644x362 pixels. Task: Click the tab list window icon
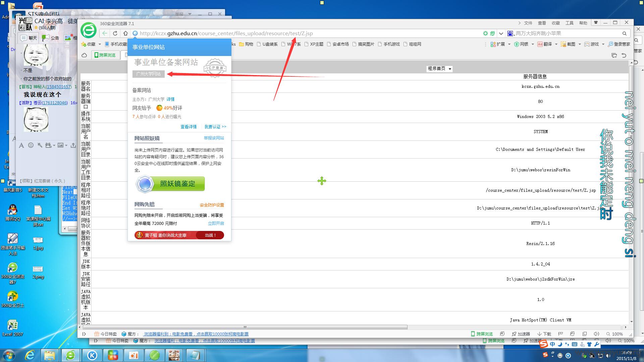pos(614,55)
